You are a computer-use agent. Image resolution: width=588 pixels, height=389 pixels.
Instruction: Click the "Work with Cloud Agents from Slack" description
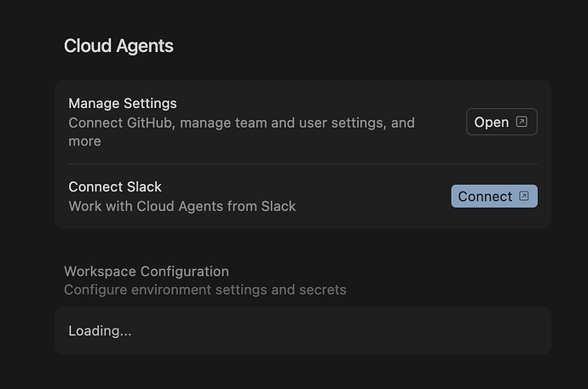coord(182,206)
